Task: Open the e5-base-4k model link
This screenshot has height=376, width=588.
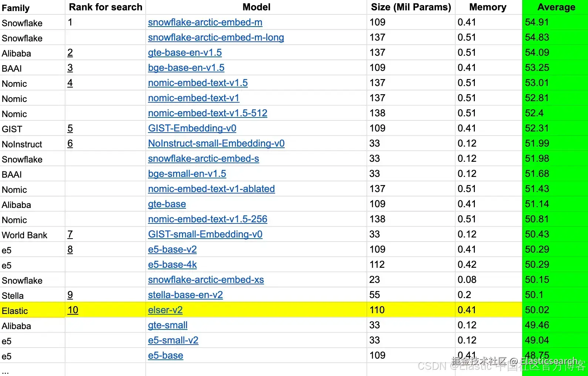Action: [x=172, y=265]
